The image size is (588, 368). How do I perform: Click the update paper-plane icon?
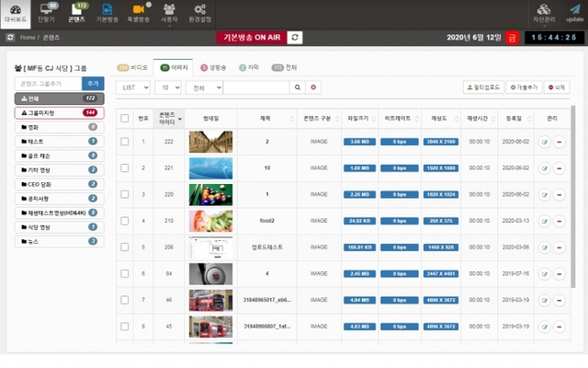[574, 14]
